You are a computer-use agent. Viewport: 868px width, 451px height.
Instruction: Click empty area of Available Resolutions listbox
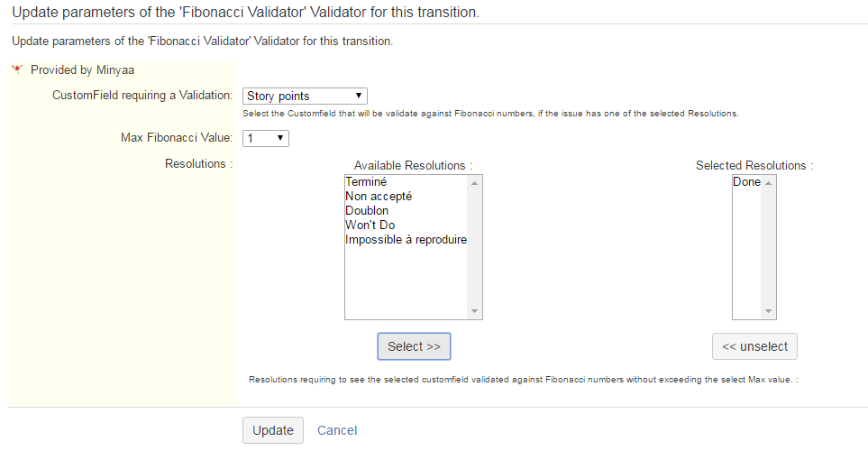point(406,284)
